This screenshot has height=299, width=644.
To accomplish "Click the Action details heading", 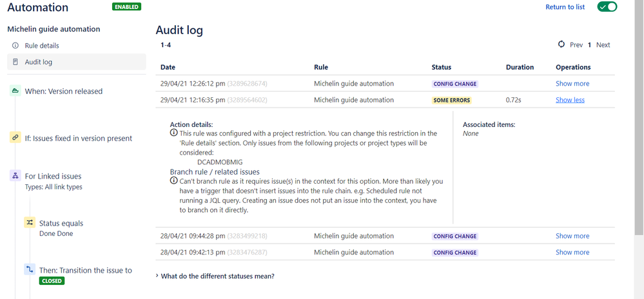I will click(191, 124).
